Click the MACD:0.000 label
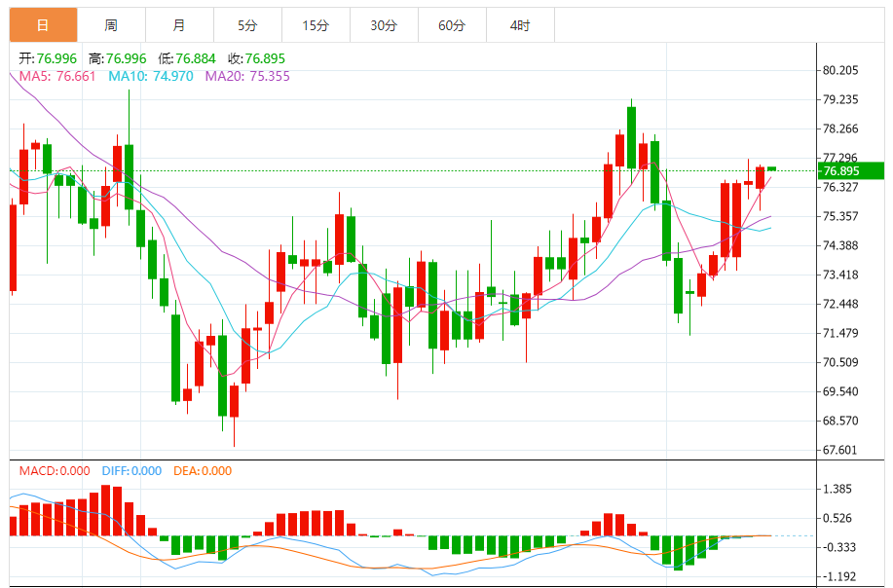The width and height of the screenshot is (893, 588). click(x=55, y=471)
